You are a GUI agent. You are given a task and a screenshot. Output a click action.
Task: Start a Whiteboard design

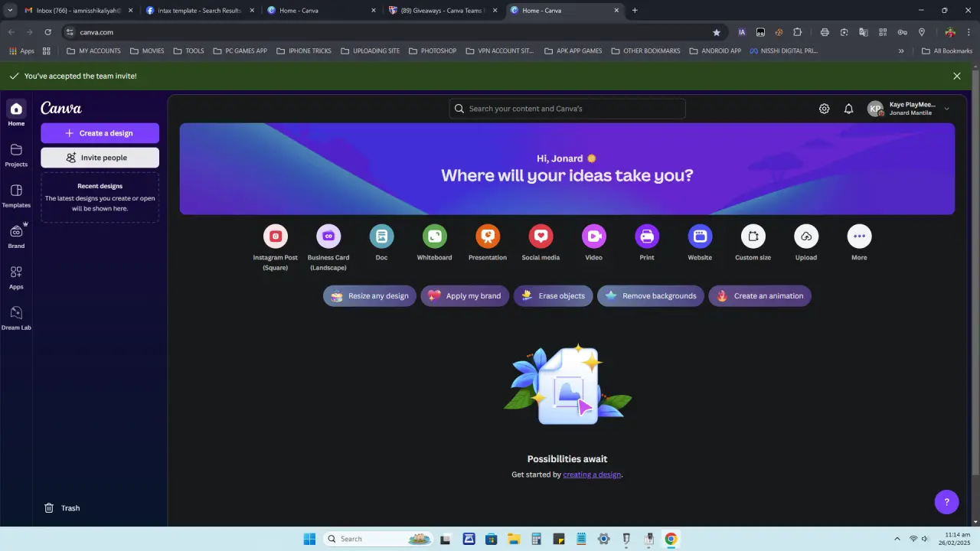pyautogui.click(x=435, y=236)
